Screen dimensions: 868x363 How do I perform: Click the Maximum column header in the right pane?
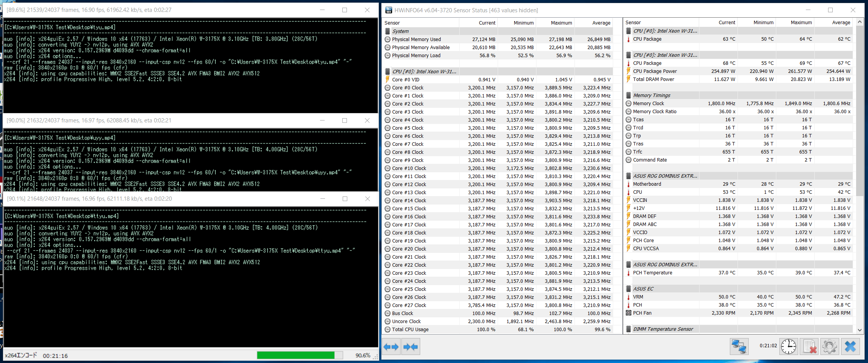pyautogui.click(x=795, y=22)
